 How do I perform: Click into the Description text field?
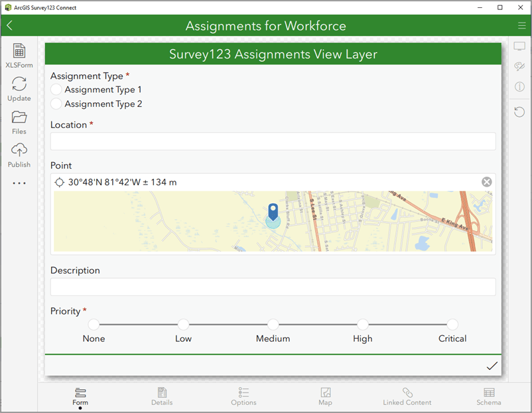tap(273, 287)
